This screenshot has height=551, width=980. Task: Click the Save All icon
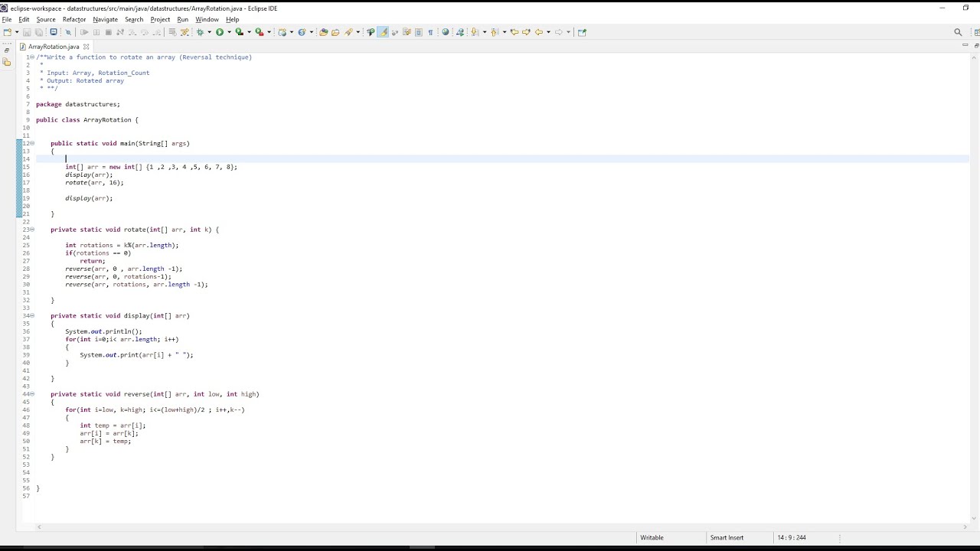point(38,32)
